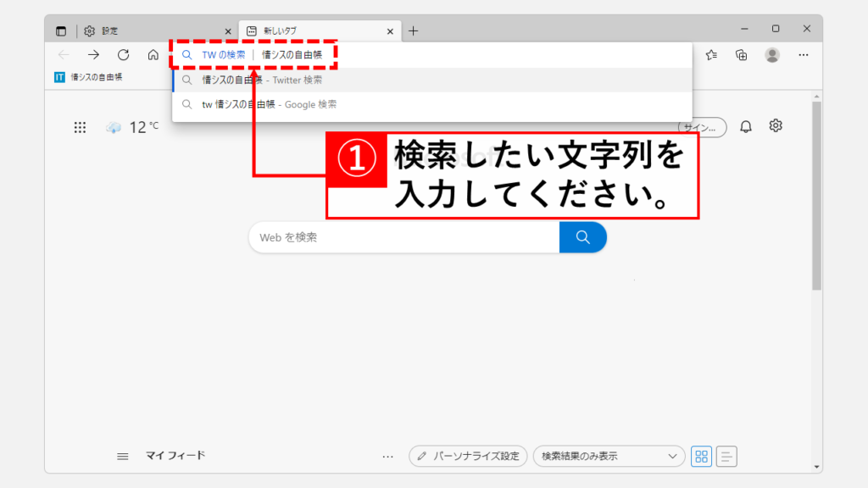
Task: Open notifications bell on new tab page
Action: [746, 126]
